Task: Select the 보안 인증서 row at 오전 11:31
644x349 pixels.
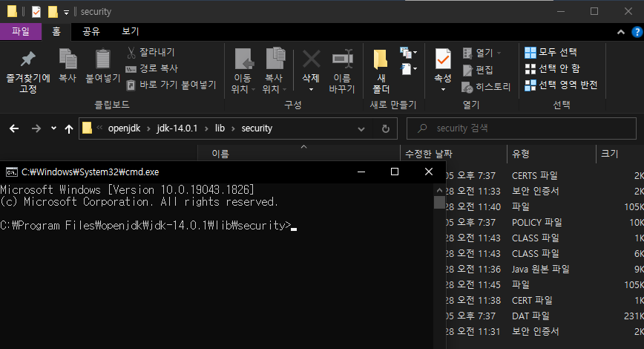Action: tap(545, 332)
